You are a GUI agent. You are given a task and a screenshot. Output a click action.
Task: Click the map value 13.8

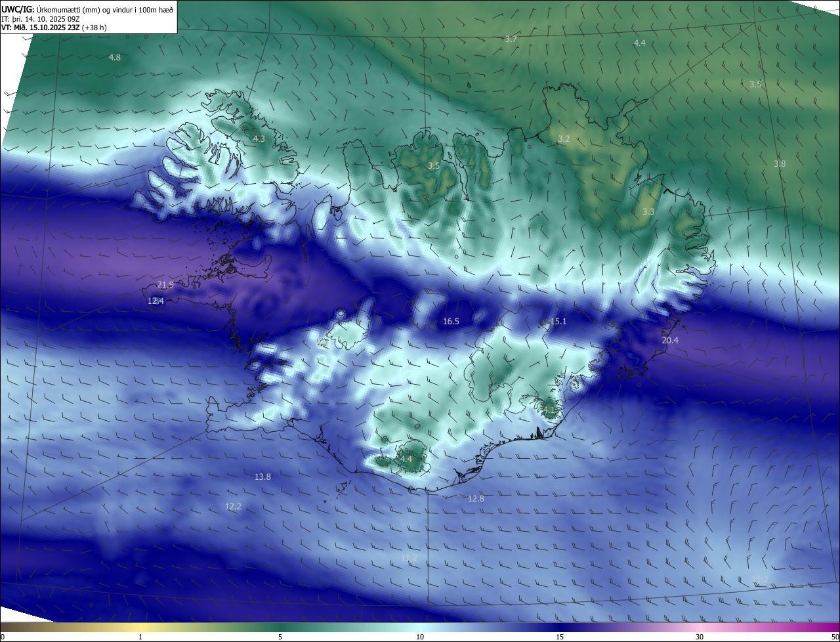262,477
